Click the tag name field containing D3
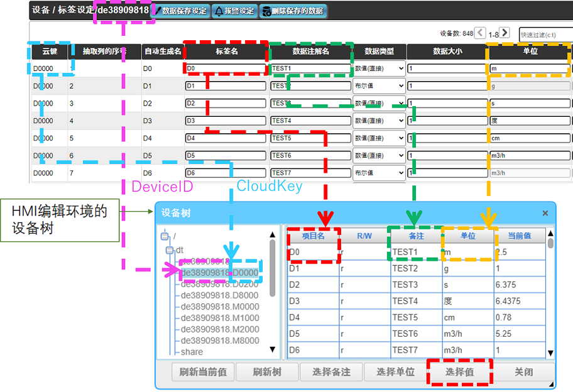The width and height of the screenshot is (573, 392). pyautogui.click(x=226, y=121)
